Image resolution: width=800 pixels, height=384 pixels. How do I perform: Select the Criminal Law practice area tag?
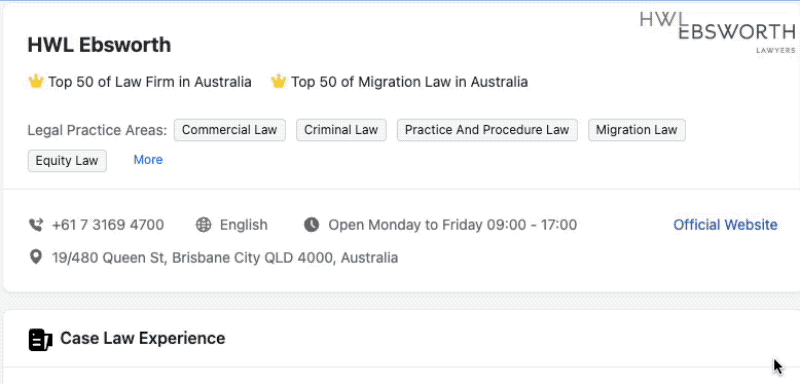pos(341,130)
